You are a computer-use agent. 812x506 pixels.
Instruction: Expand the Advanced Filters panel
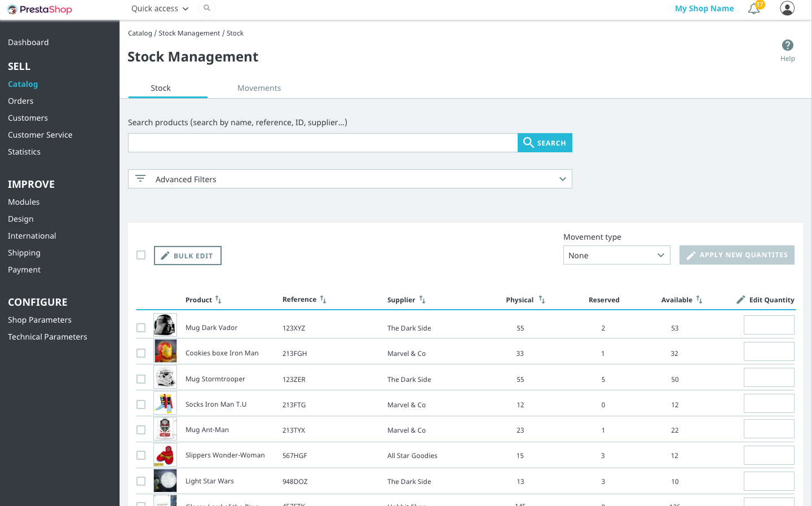350,179
